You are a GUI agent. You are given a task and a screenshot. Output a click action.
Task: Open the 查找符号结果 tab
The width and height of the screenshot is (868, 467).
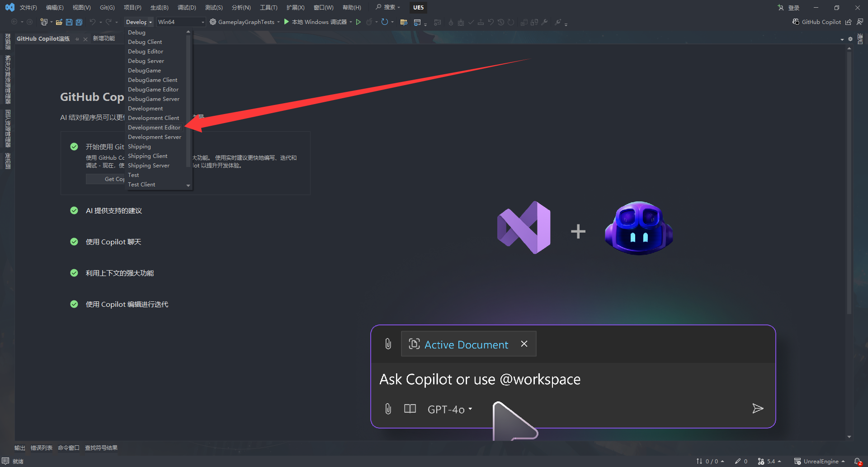coord(101,448)
